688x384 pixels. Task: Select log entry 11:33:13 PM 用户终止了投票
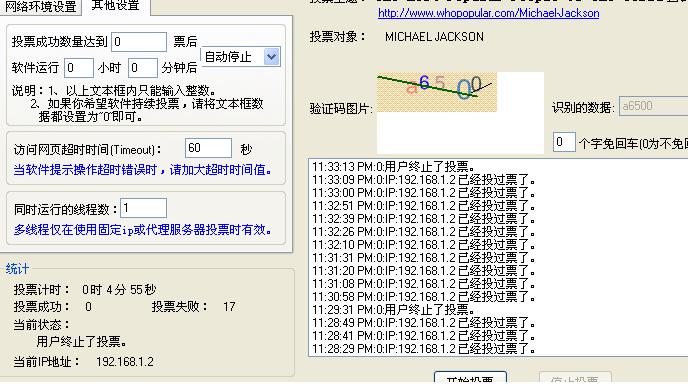(394, 167)
